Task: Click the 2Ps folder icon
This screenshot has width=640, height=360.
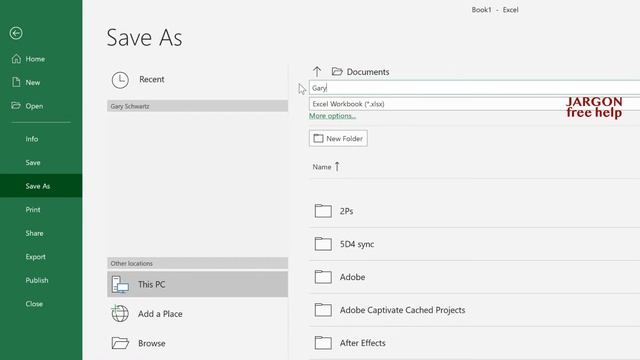Action: [x=323, y=211]
